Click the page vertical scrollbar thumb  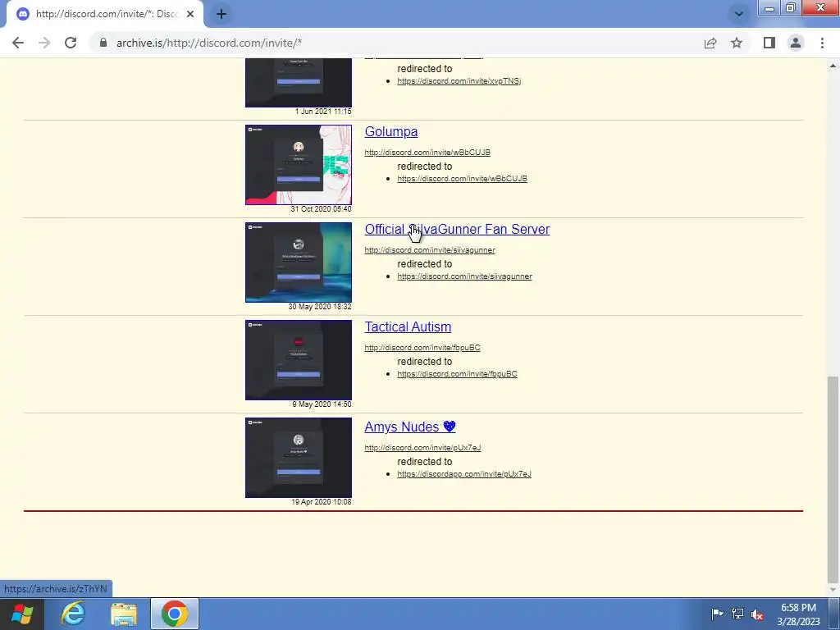832,478
